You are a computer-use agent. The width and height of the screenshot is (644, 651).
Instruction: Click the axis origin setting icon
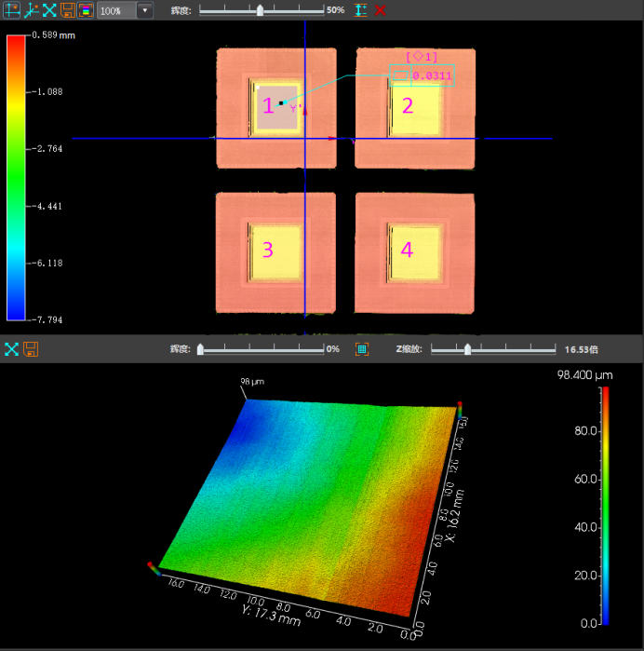(31, 10)
